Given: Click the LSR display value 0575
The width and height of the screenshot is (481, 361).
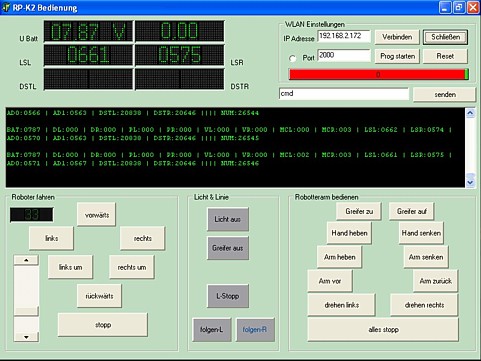Looking at the screenshot, I should coord(180,55).
